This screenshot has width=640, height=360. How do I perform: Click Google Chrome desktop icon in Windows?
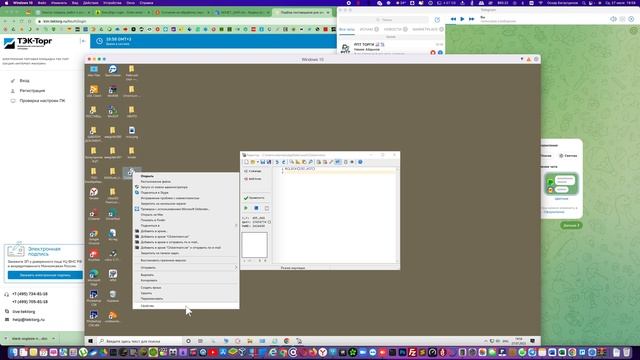click(x=93, y=236)
